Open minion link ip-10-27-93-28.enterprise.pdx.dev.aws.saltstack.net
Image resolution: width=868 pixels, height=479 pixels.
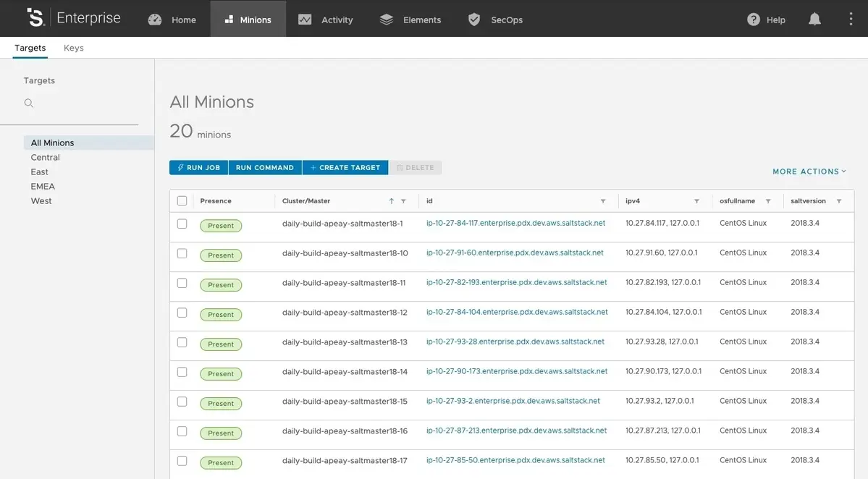click(x=515, y=342)
